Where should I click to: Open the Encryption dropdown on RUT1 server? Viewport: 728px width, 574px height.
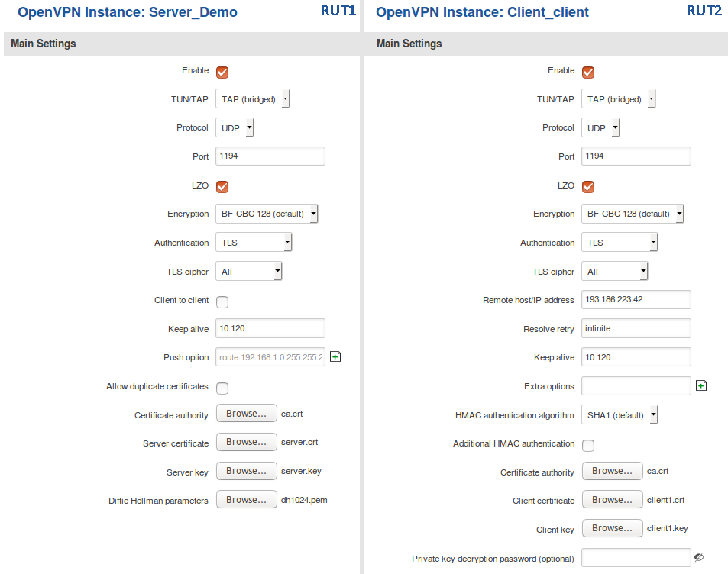pos(267,214)
